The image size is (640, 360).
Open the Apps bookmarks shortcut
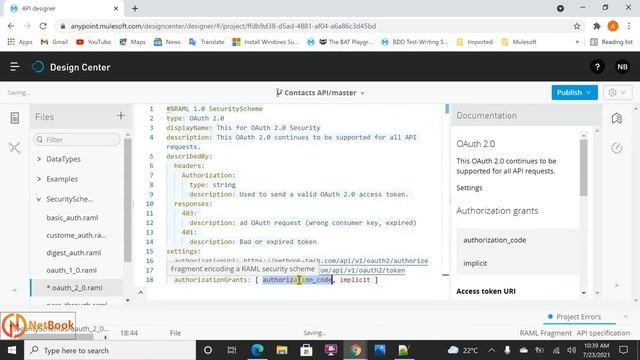20,42
